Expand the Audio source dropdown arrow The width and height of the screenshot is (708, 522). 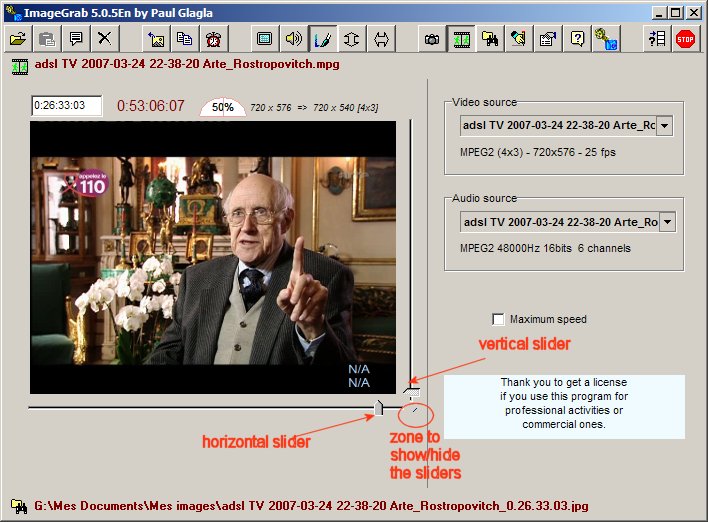[x=667, y=222]
